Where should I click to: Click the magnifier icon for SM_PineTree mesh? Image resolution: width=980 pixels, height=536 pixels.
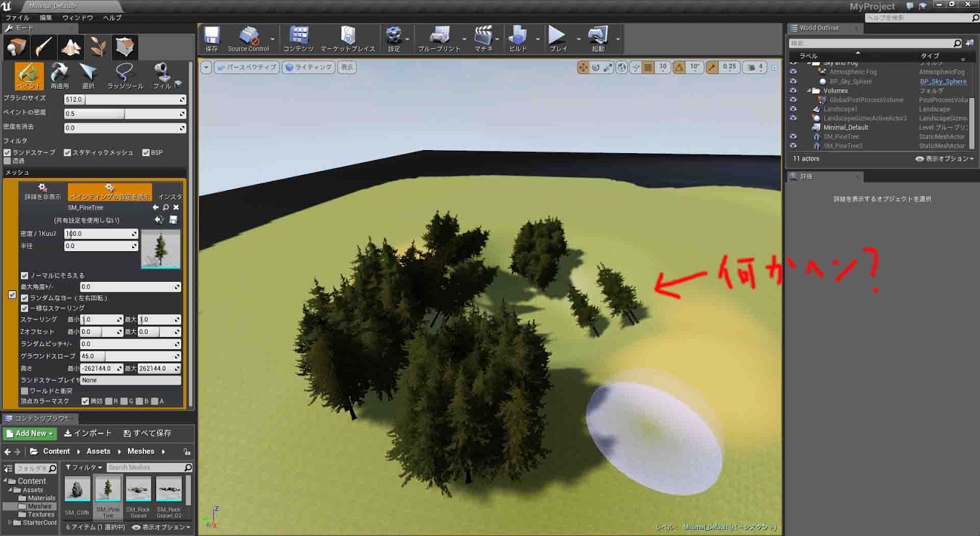165,208
